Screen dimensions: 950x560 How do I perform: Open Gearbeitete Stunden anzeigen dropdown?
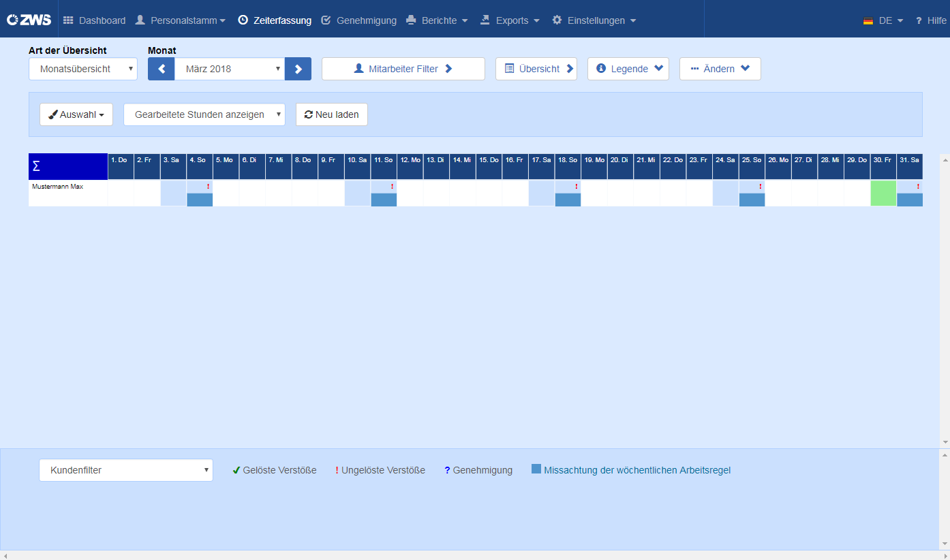pos(204,114)
